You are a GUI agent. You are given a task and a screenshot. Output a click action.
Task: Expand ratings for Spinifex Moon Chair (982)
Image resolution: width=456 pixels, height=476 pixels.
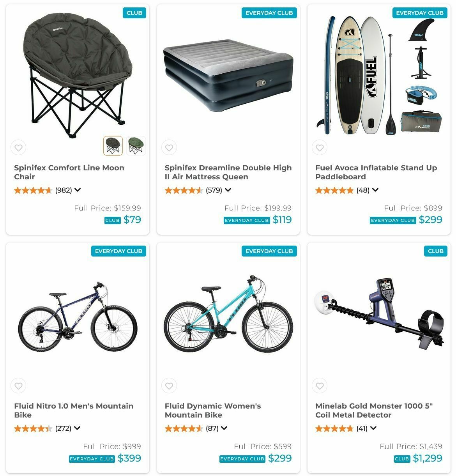tap(78, 190)
